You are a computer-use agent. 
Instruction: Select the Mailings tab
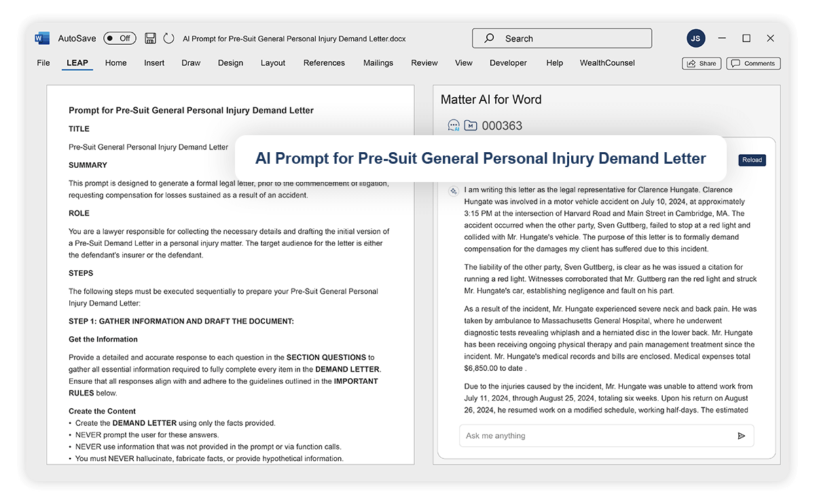pos(378,63)
